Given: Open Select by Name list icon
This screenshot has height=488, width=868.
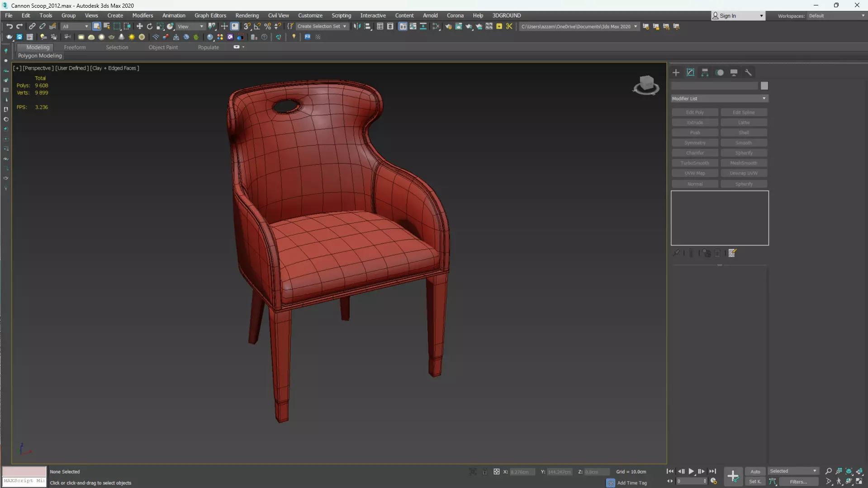Looking at the screenshot, I should point(107,26).
